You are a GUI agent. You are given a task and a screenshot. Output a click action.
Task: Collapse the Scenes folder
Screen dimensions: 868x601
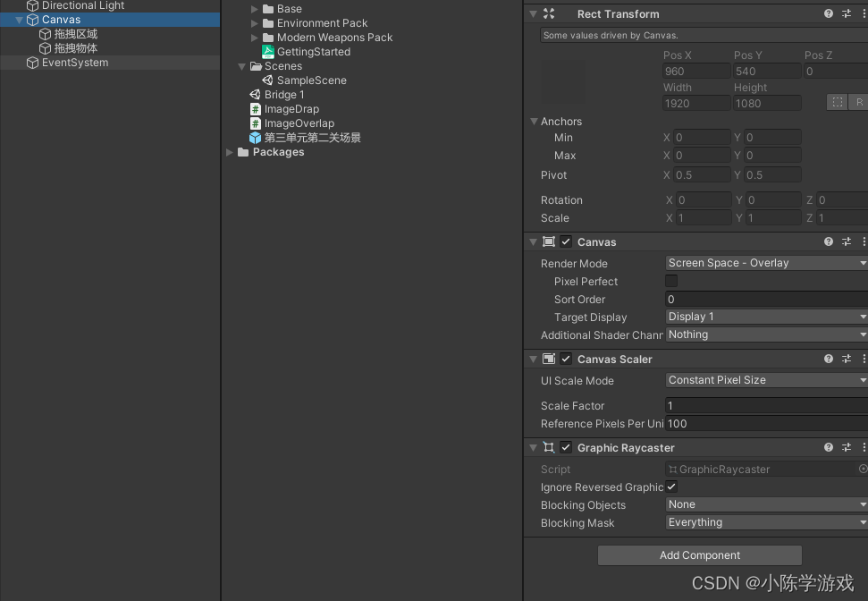[241, 65]
